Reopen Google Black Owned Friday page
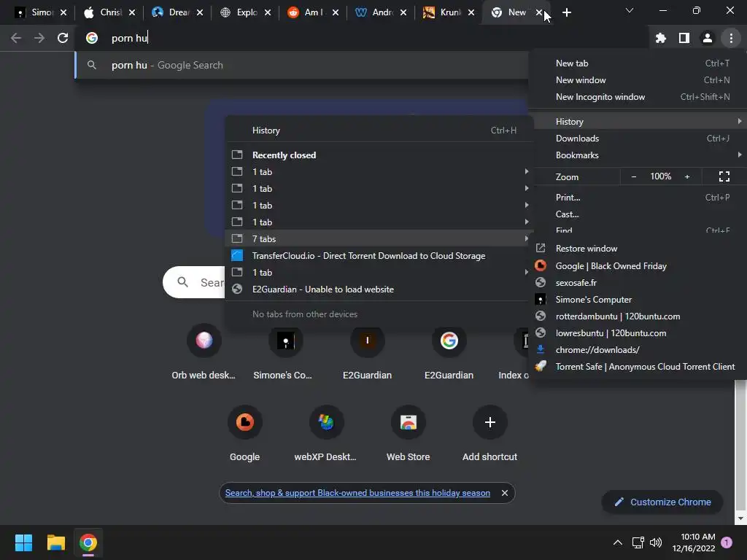Image resolution: width=747 pixels, height=560 pixels. pos(638,265)
